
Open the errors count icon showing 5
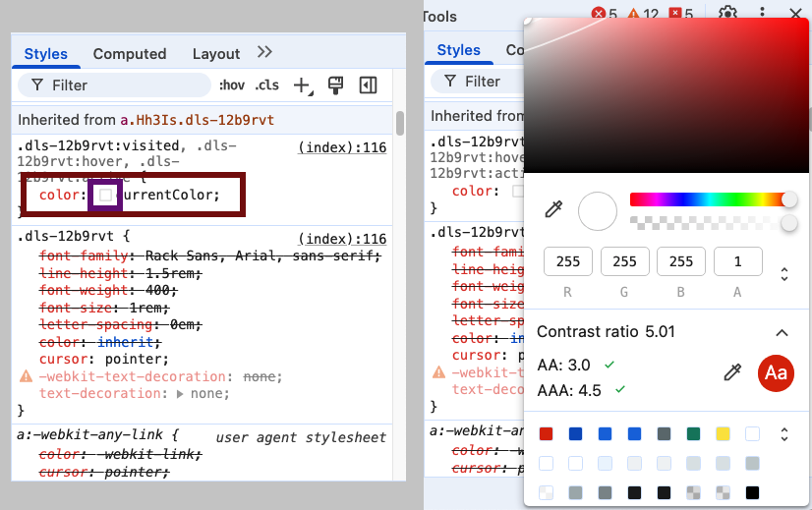click(x=604, y=13)
